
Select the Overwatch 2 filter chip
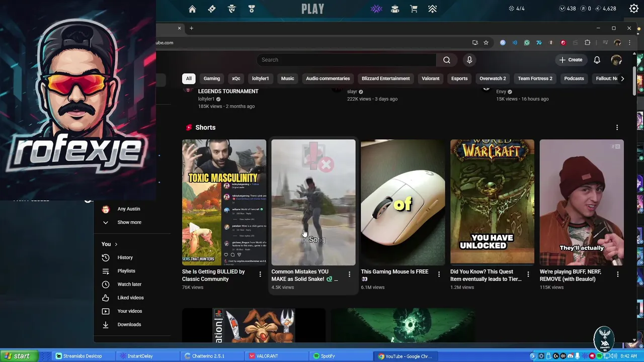493,78
